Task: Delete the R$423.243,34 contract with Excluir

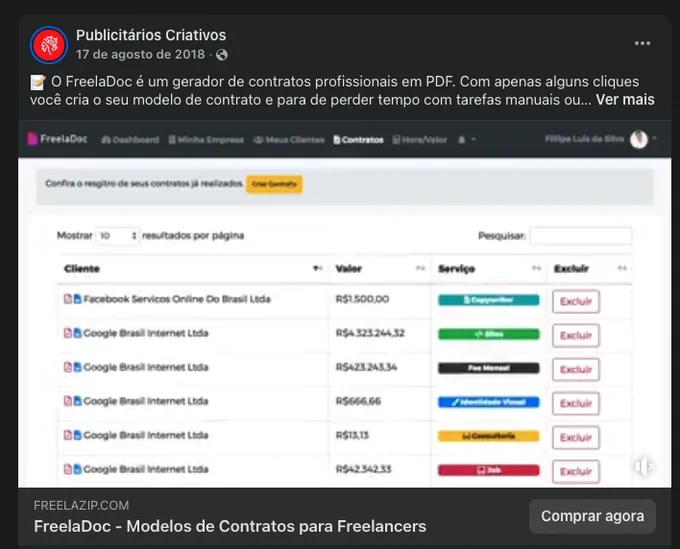Action: 576,369
